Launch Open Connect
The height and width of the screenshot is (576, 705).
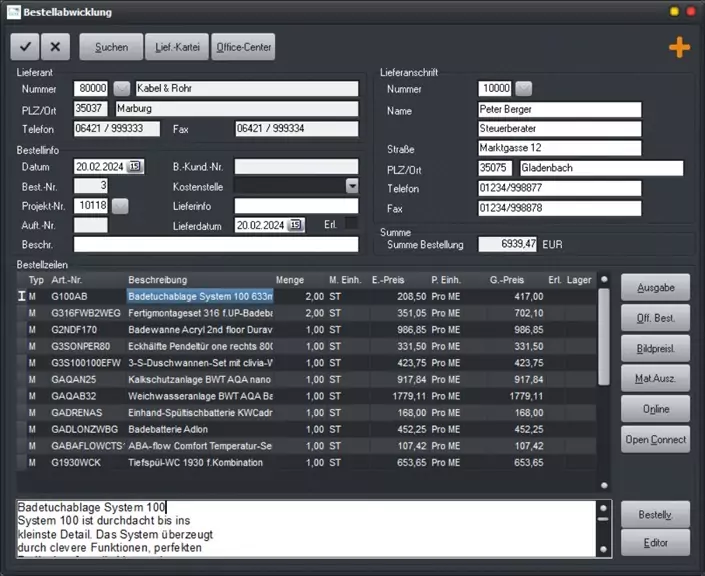[x=656, y=439]
